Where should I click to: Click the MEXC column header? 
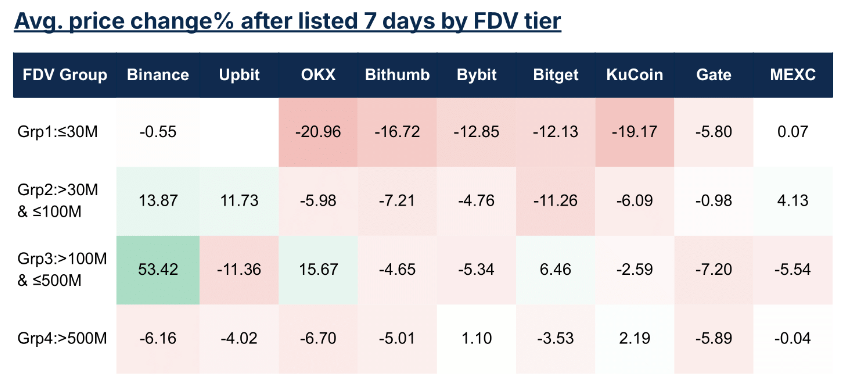pyautogui.click(x=793, y=75)
